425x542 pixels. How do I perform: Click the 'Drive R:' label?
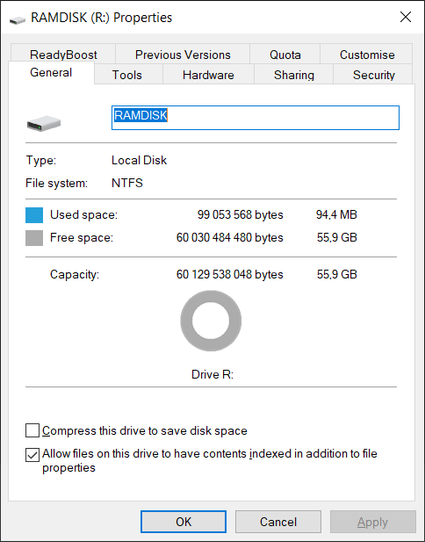212,374
